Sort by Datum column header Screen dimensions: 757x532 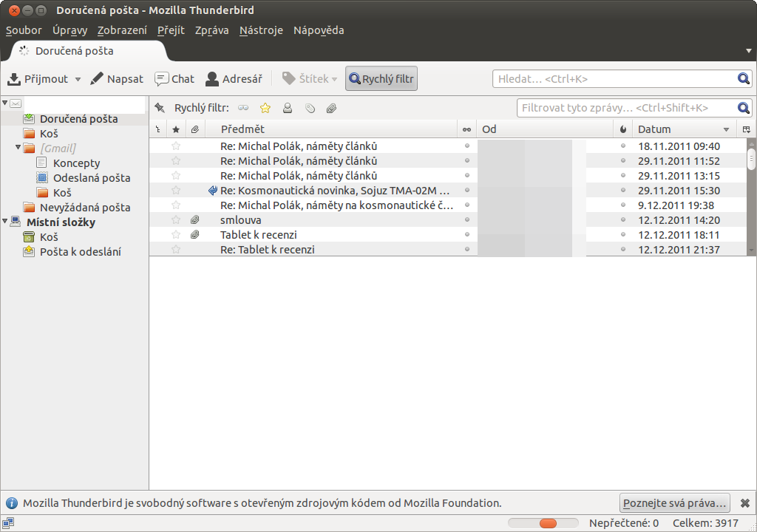click(x=684, y=129)
